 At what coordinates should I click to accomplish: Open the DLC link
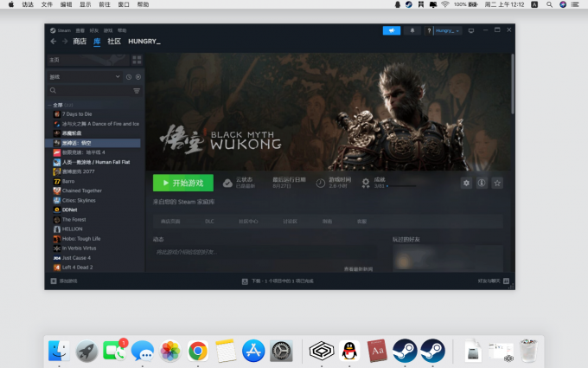click(209, 222)
